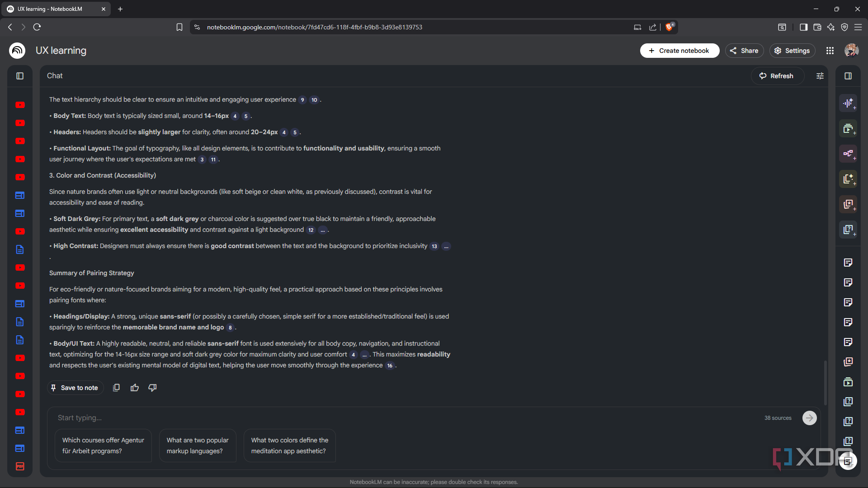Viewport: 868px width, 488px height.
Task: Open the account avatar menu
Action: click(x=852, y=51)
